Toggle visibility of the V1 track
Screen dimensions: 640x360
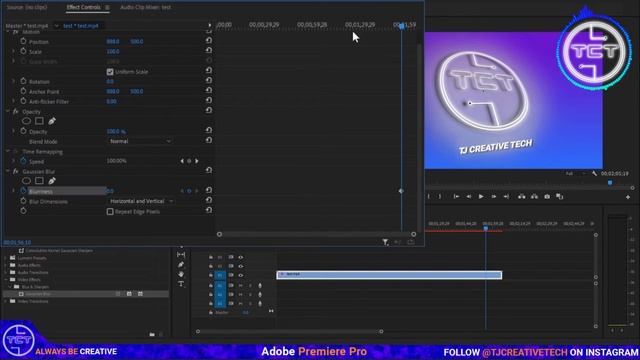click(x=240, y=275)
